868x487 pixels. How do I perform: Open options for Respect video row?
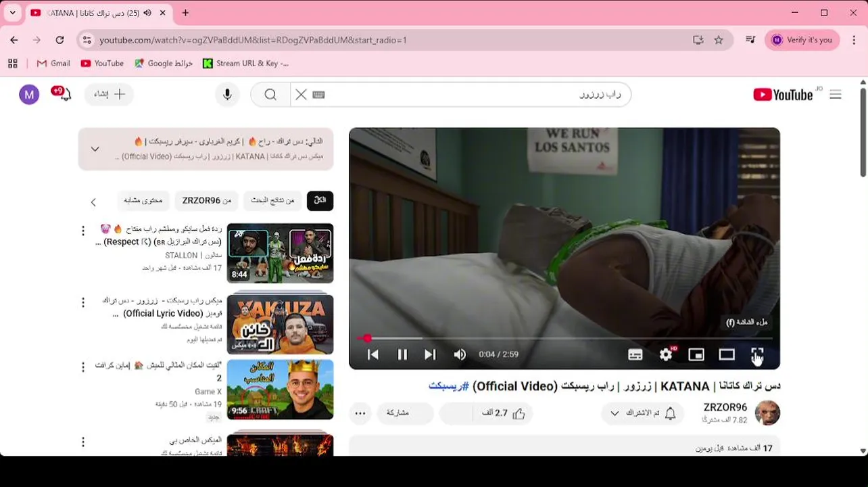[x=83, y=231]
